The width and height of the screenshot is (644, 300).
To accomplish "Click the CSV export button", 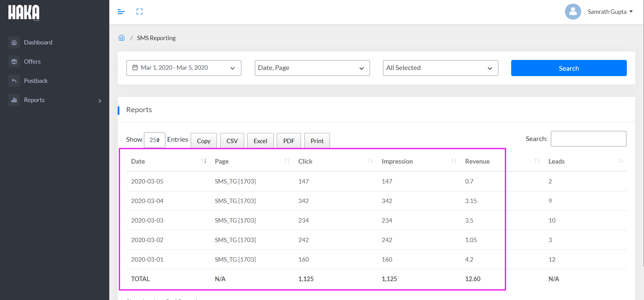I will coord(232,141).
